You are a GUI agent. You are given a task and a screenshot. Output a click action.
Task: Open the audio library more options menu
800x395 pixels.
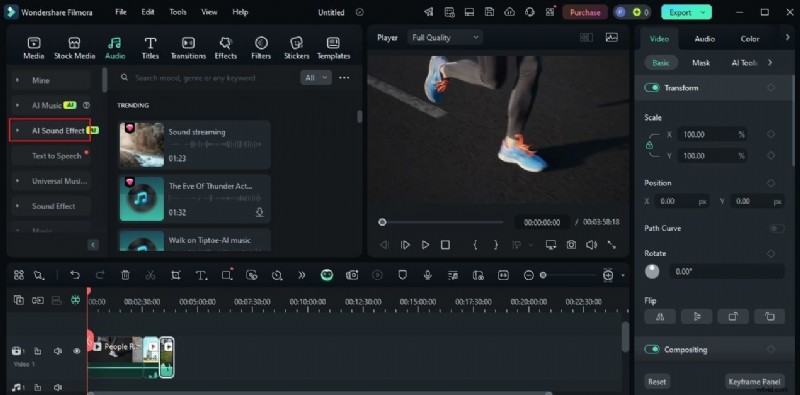coord(344,78)
